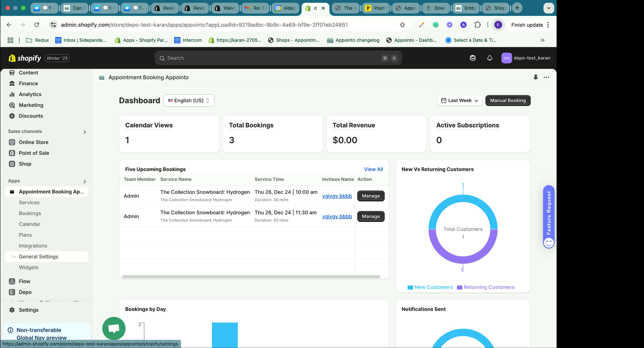Reload the page with the refresh icon
This screenshot has height=348, width=644.
[x=37, y=25]
